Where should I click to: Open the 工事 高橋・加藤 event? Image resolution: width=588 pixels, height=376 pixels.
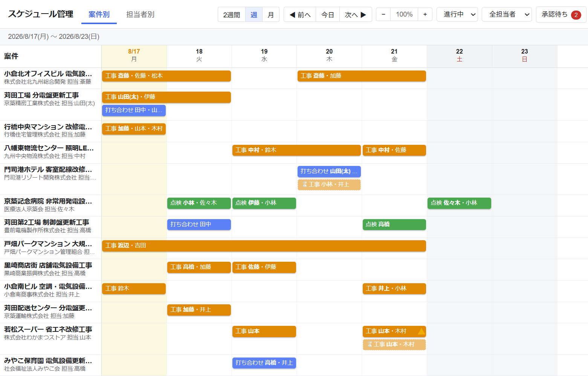point(199,267)
